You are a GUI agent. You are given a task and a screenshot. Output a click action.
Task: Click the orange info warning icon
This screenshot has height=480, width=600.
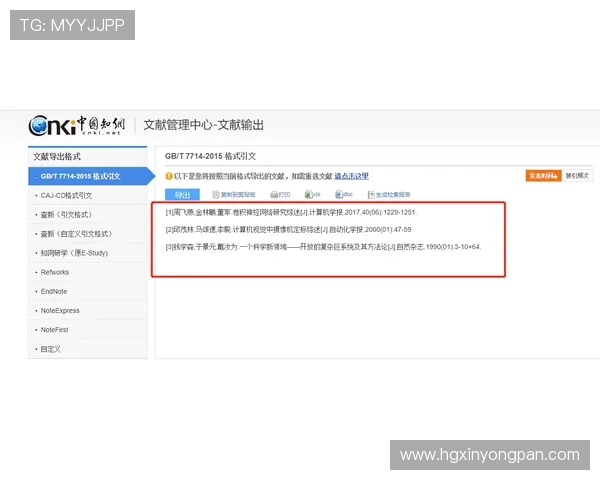tap(169, 176)
